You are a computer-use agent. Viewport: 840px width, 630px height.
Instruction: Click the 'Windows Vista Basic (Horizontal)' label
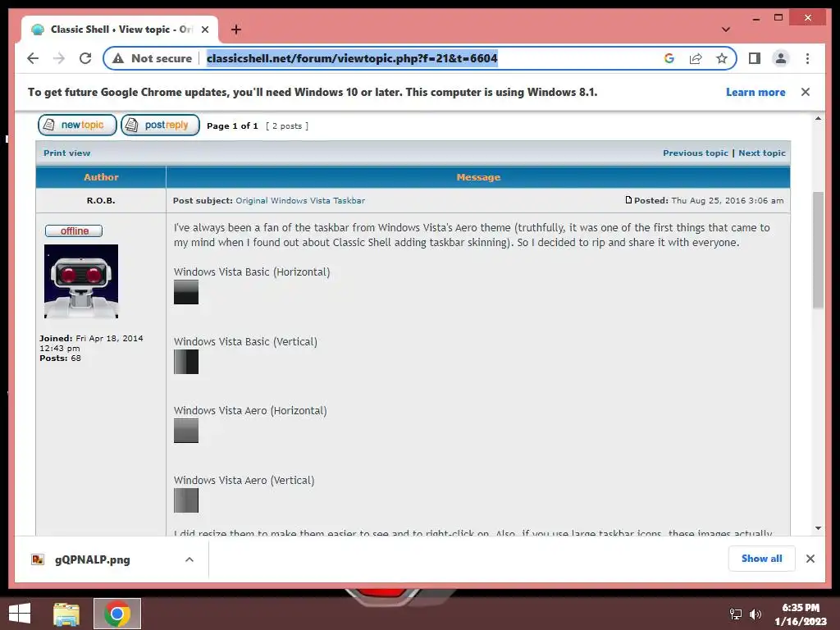tap(252, 272)
